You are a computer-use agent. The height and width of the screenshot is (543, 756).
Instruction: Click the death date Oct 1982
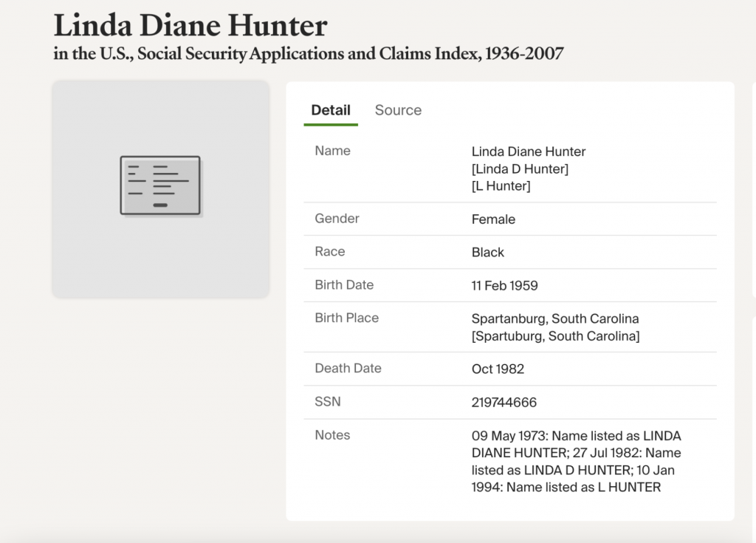(x=498, y=369)
